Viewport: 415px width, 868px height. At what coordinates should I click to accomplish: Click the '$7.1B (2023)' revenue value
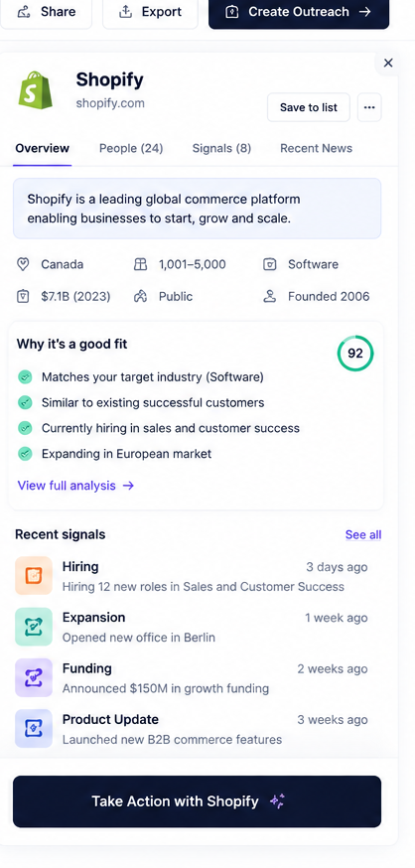[x=75, y=297]
